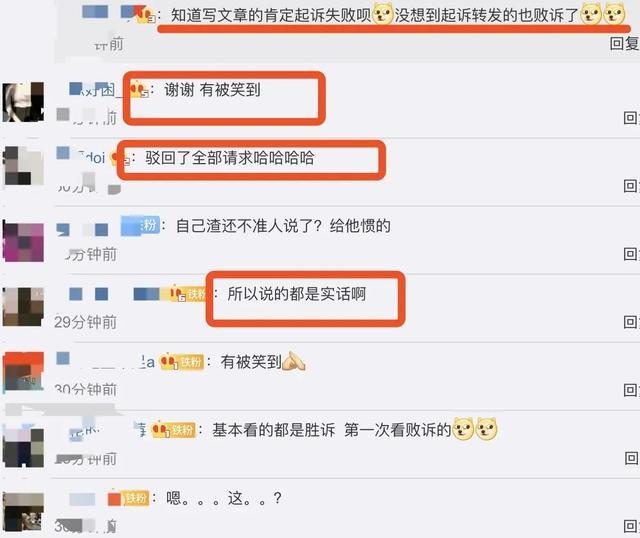Image resolution: width=640 pixels, height=538 pixels.
Task: Click the orange 铁粉 badge before 嗯。。。这
Action: [x=128, y=498]
